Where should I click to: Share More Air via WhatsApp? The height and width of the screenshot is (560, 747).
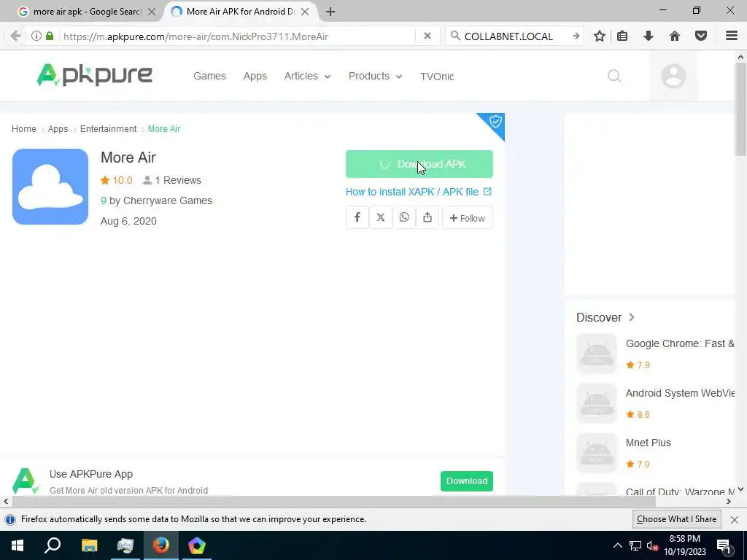404,217
